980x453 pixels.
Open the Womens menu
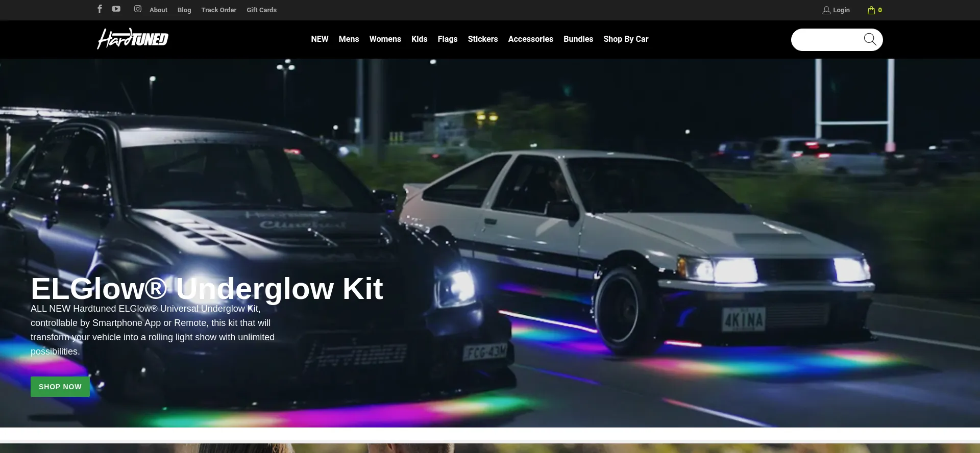[x=385, y=39]
